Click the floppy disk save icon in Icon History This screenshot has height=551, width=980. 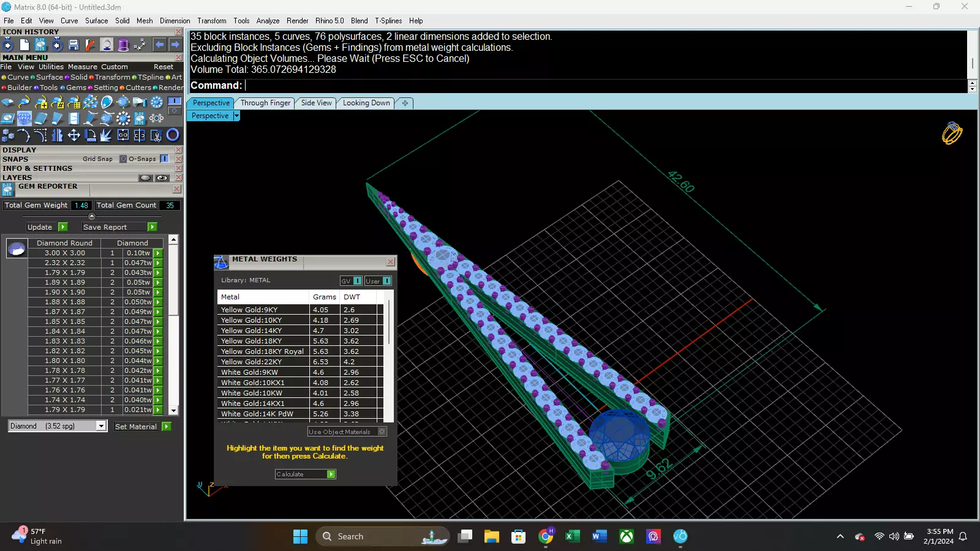[x=73, y=45]
